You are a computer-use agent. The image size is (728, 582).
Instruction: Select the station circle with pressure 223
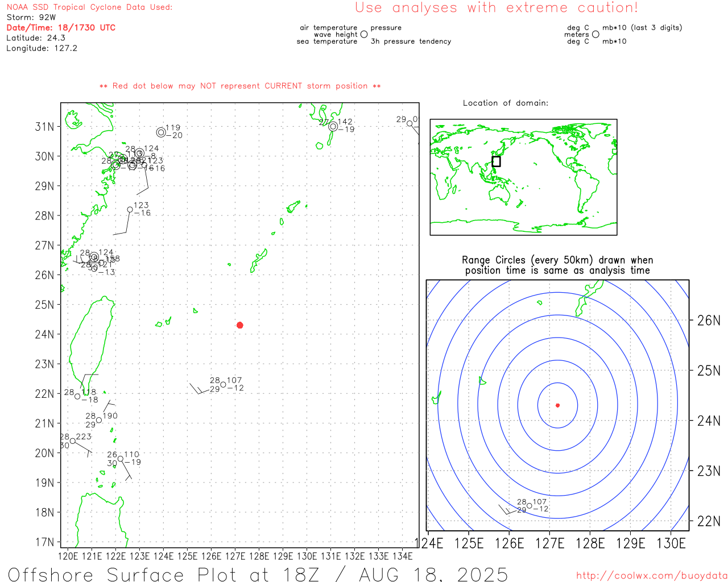(x=72, y=441)
